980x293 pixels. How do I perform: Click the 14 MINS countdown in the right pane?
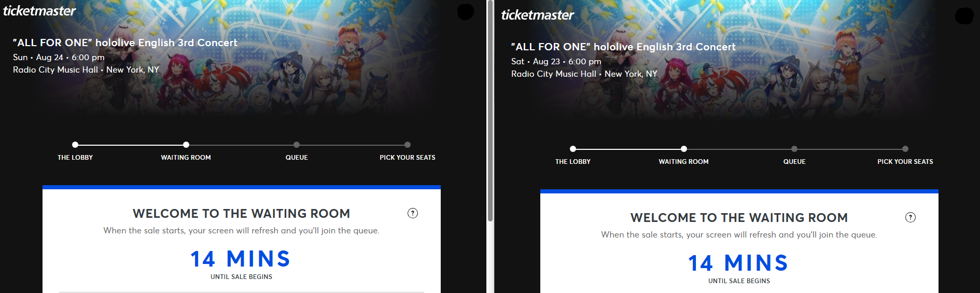[738, 263]
